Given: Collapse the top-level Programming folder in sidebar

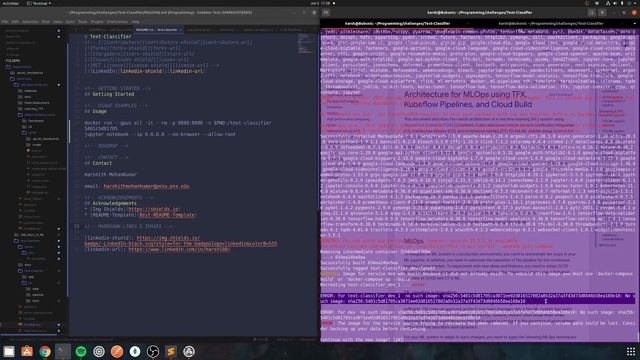Looking at the screenshot, I should click(x=9, y=67).
